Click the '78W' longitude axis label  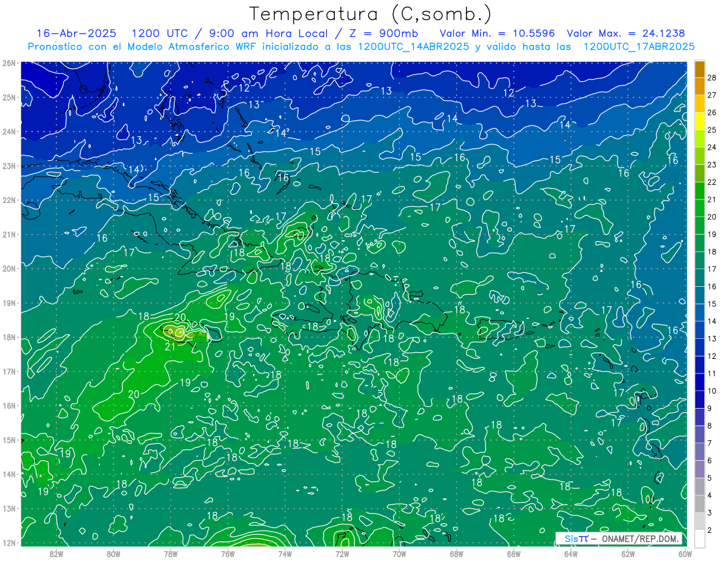pos(170,554)
